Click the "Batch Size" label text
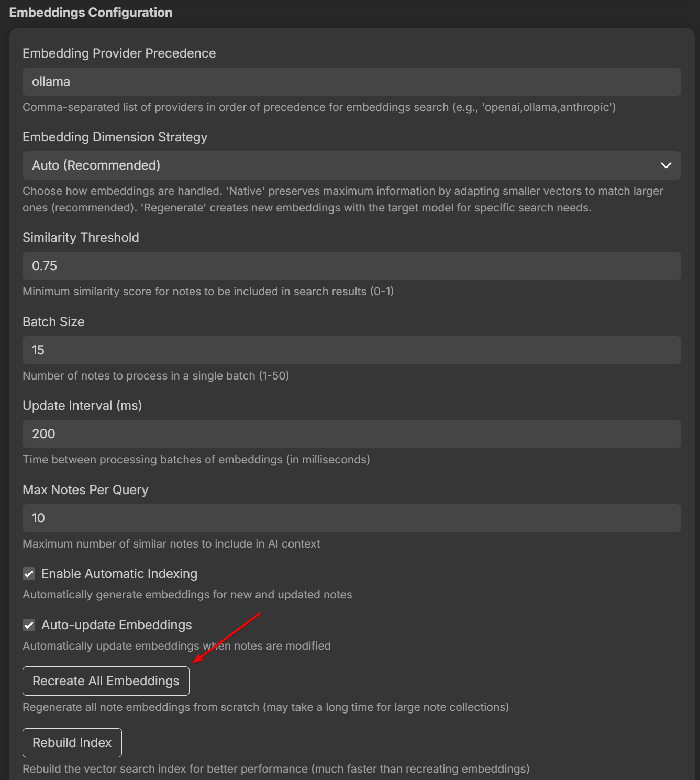This screenshot has height=780, width=700. 53,322
